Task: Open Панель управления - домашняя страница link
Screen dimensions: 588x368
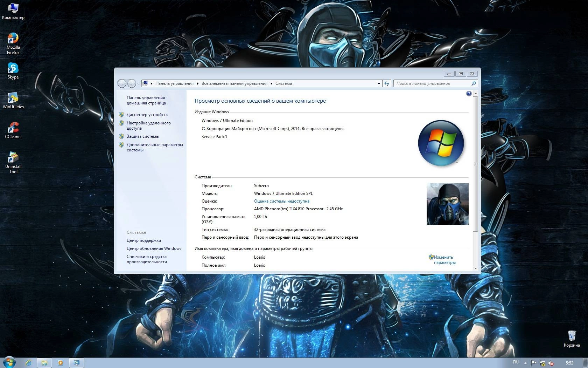Action: (x=147, y=100)
